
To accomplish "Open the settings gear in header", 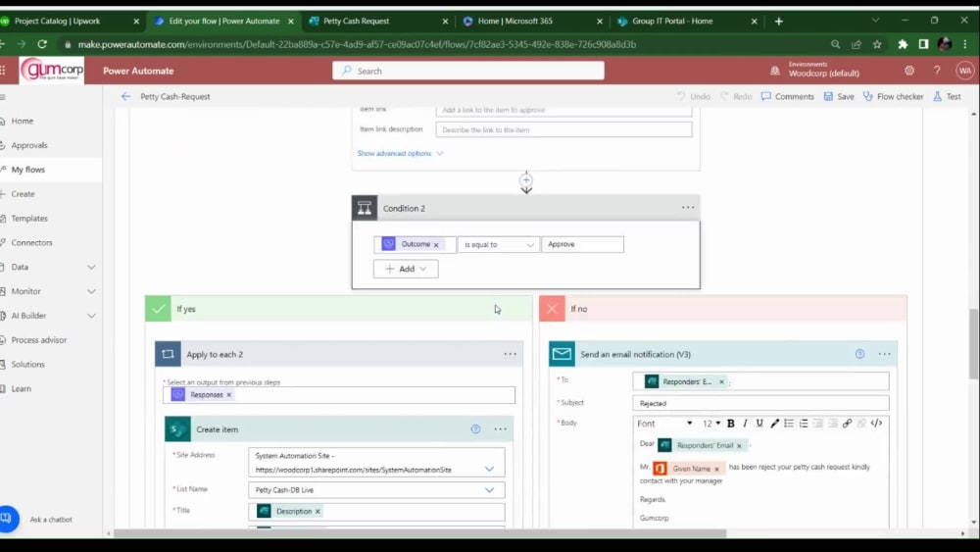I will (x=909, y=71).
